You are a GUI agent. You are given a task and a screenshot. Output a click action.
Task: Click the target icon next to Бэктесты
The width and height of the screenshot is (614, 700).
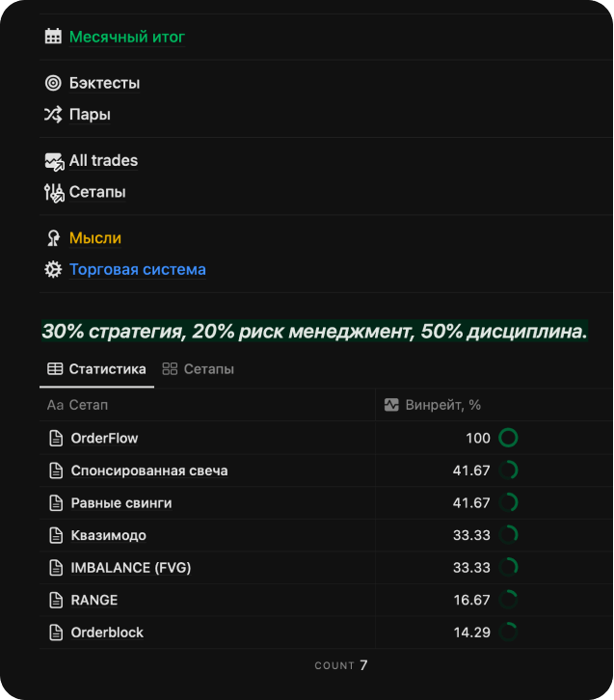53,83
